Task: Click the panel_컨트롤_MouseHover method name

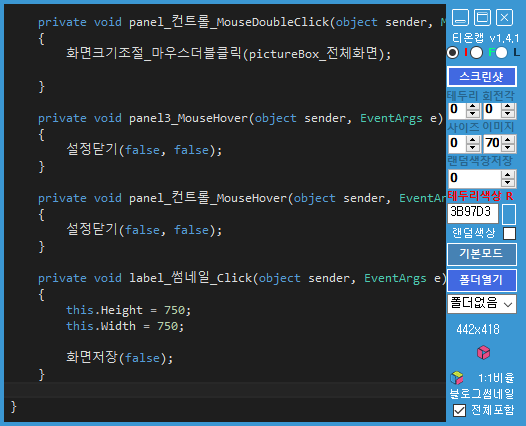Action: [x=208, y=198]
